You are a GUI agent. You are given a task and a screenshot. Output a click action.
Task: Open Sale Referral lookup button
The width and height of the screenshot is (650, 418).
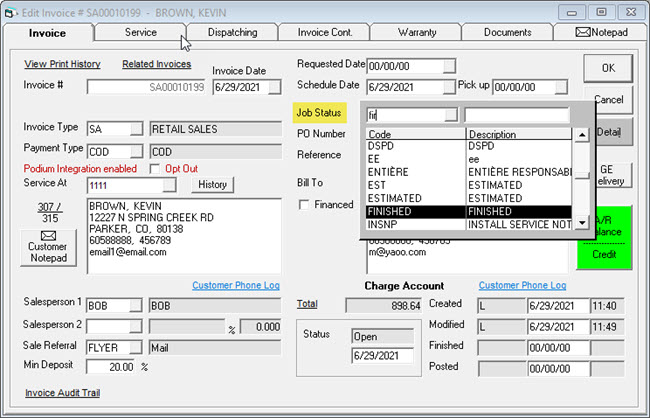tap(136, 348)
